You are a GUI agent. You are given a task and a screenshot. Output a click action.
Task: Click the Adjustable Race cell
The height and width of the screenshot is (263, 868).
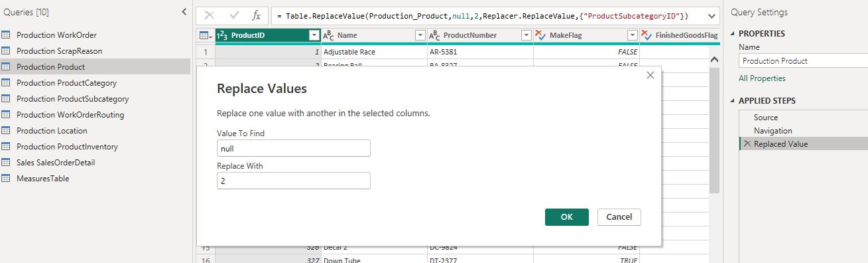click(x=374, y=51)
